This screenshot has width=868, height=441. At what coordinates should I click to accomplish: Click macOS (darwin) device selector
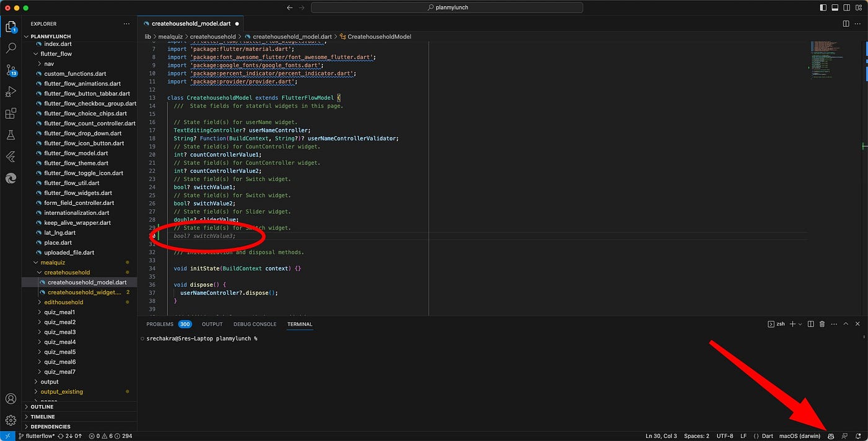[x=799, y=436]
